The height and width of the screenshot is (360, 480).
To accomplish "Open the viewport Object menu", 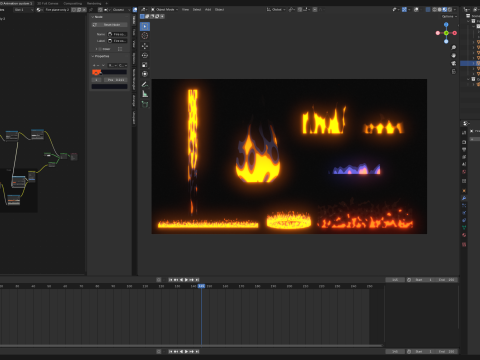I will point(219,10).
